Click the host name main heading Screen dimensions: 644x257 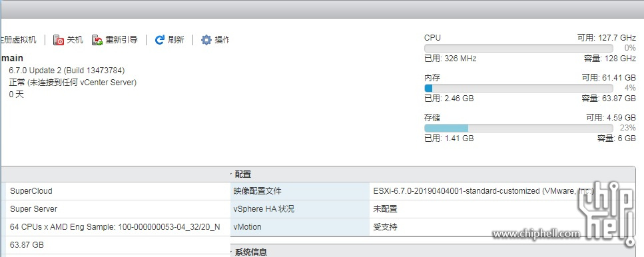(11, 59)
